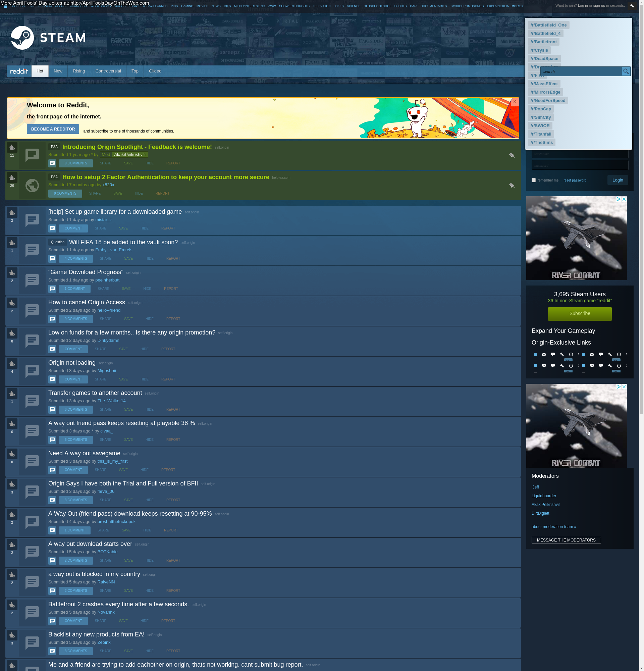Share the 'Battlefront 2 crashes' post
Viewport: 644px width, 671px height.
pos(100,621)
